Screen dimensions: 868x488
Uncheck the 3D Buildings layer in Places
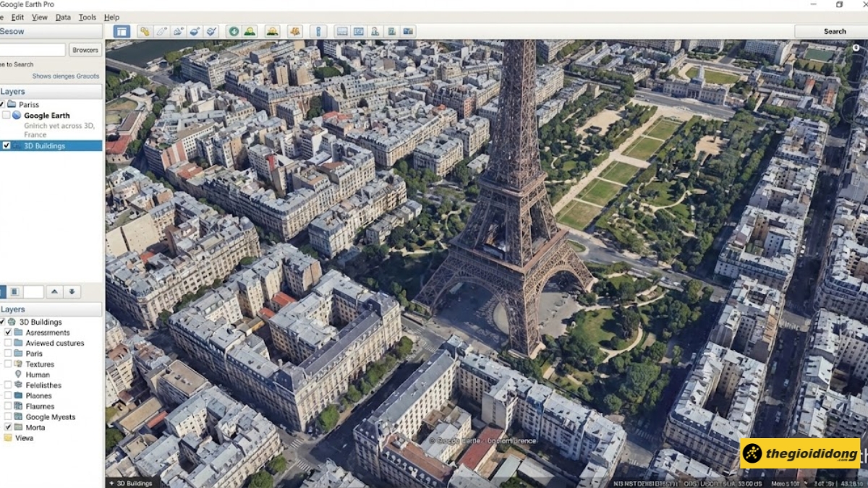[x=6, y=145]
